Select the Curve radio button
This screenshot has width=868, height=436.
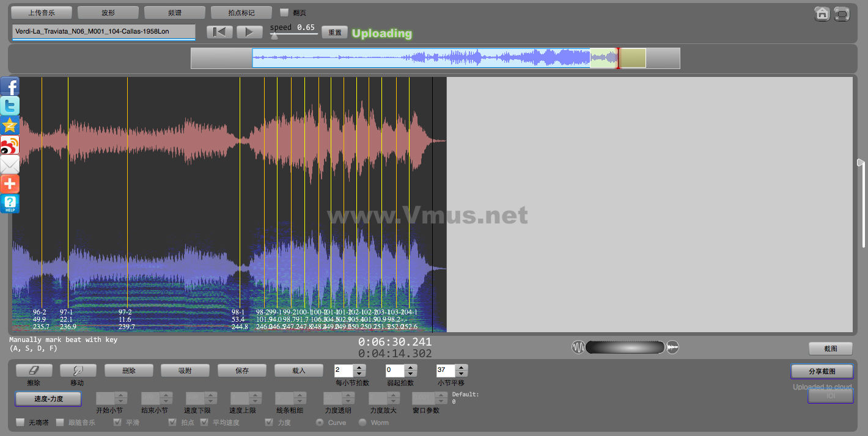click(x=319, y=422)
